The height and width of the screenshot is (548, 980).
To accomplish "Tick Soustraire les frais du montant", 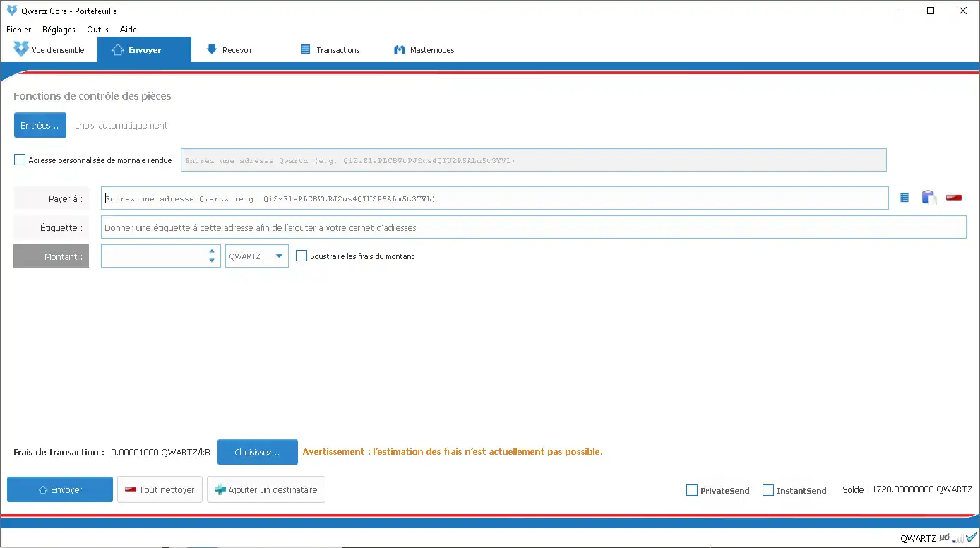I will point(301,256).
